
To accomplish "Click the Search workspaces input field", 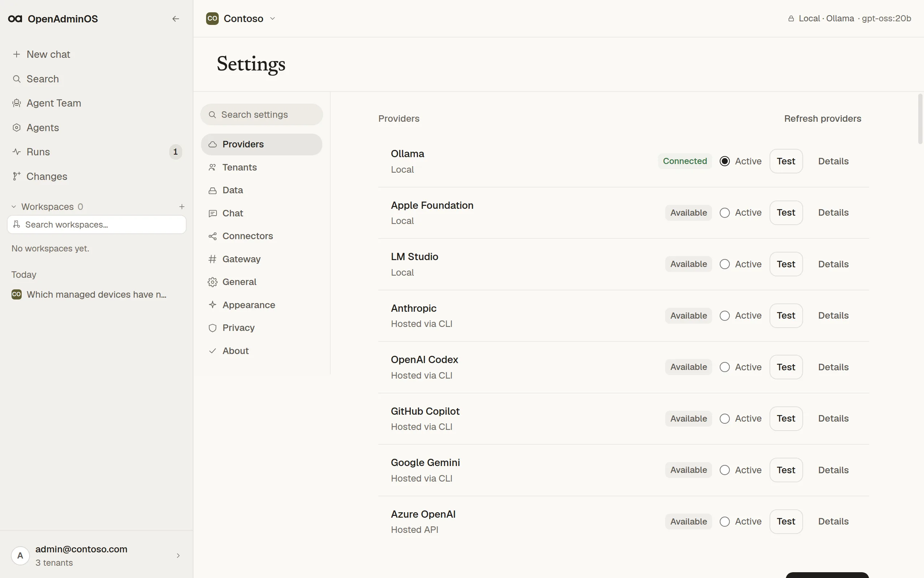I will pyautogui.click(x=97, y=224).
